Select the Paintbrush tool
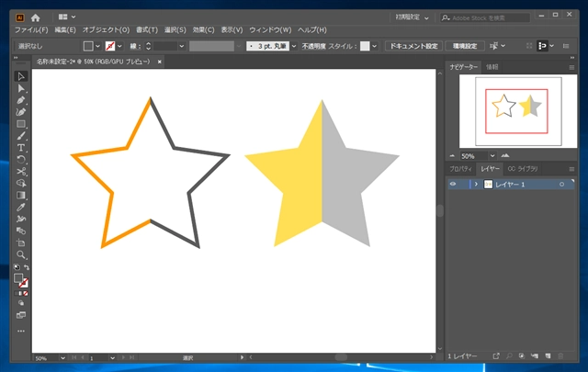Viewport: 588px width, 372px height. coord(21,136)
